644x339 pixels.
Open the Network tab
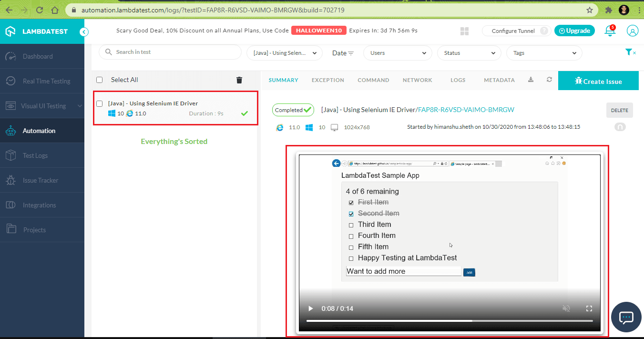417,80
